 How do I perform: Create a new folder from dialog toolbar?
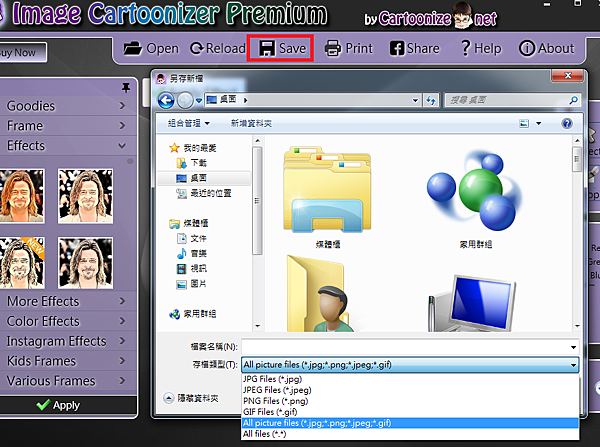251,123
